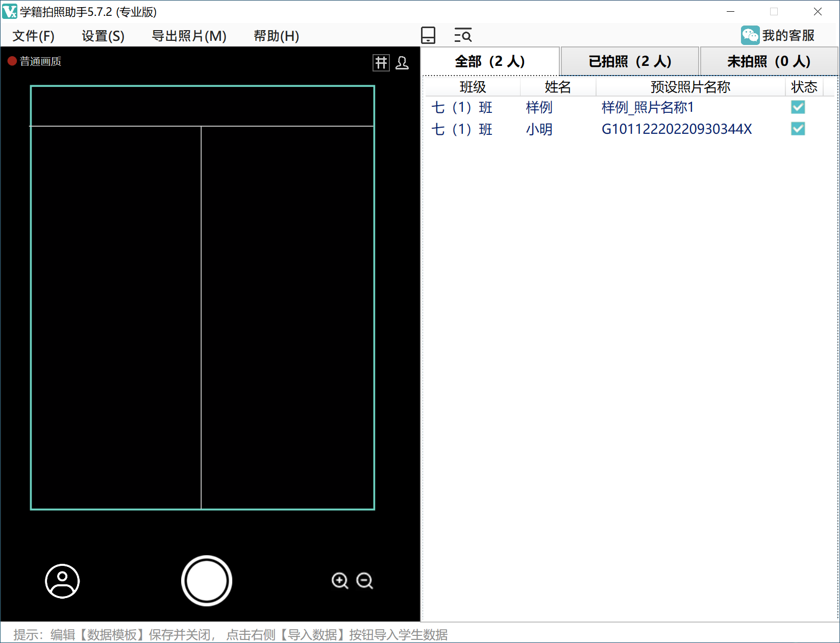Image resolution: width=840 pixels, height=643 pixels.
Task: Zoom in the camera preview
Action: click(340, 581)
